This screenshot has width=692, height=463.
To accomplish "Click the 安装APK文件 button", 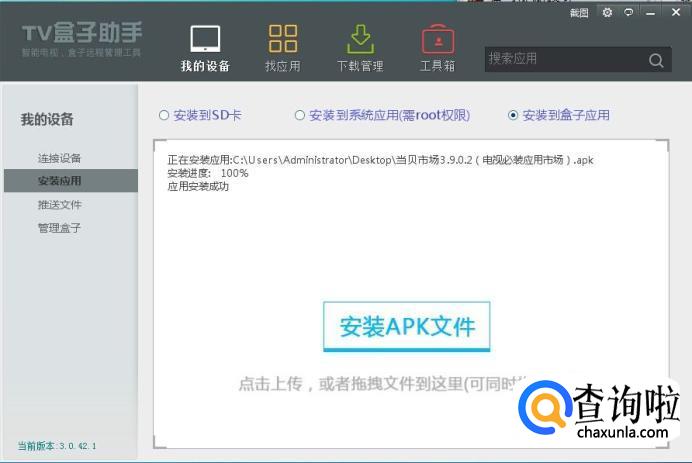I will (406, 327).
